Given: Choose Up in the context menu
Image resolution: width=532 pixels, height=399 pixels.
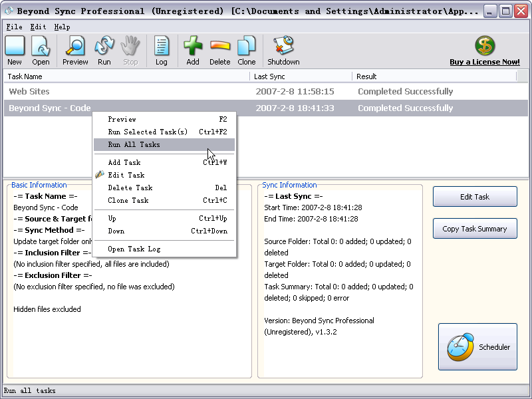Looking at the screenshot, I should (x=164, y=218).
